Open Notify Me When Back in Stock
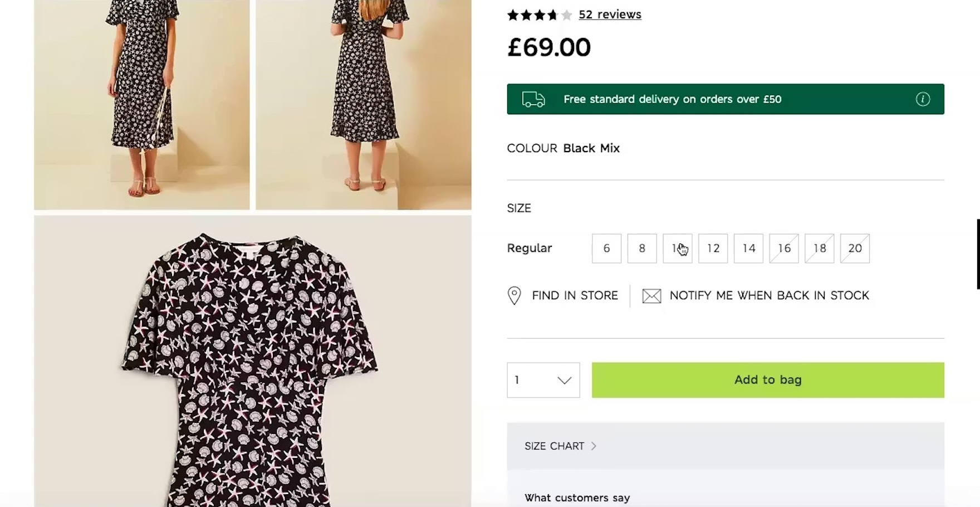This screenshot has width=980, height=507. click(x=769, y=296)
